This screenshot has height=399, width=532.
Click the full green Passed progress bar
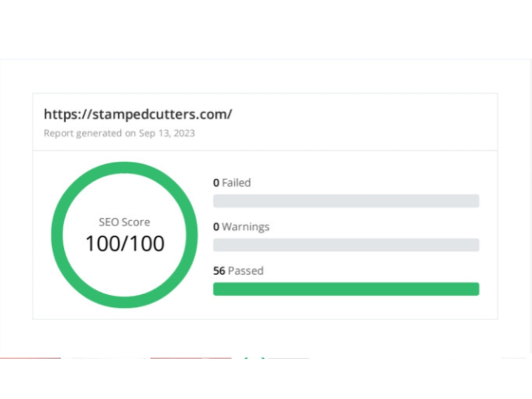pyautogui.click(x=346, y=289)
